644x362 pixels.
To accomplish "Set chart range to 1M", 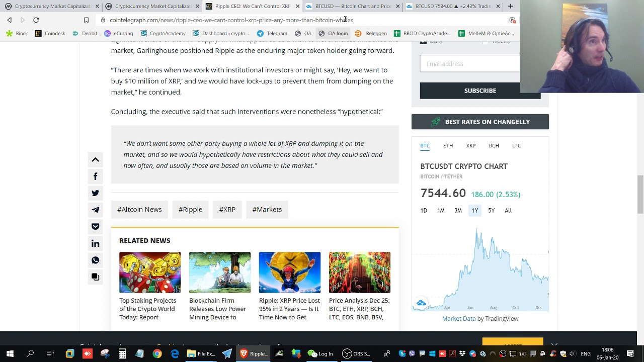I will (441, 211).
